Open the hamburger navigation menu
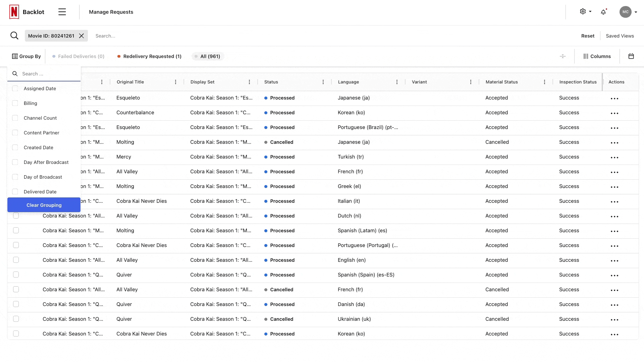 click(62, 12)
